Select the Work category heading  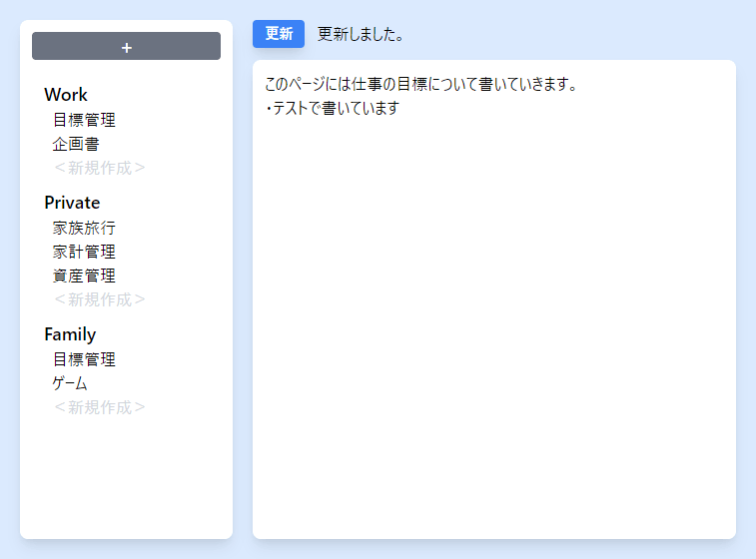click(66, 95)
